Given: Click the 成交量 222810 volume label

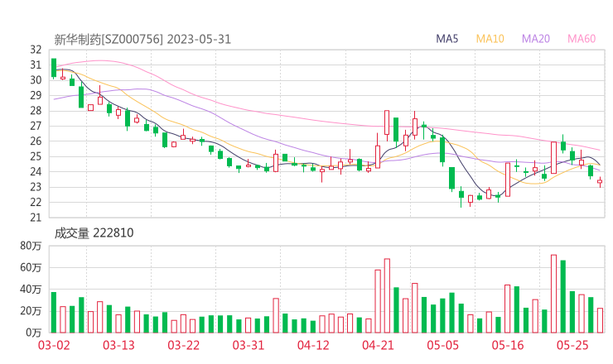Looking at the screenshot, I should 94,233.
